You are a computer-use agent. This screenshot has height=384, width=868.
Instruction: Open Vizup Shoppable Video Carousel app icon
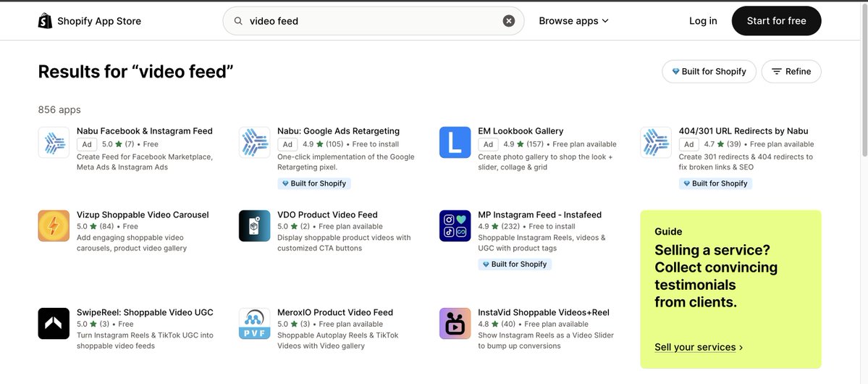point(54,225)
